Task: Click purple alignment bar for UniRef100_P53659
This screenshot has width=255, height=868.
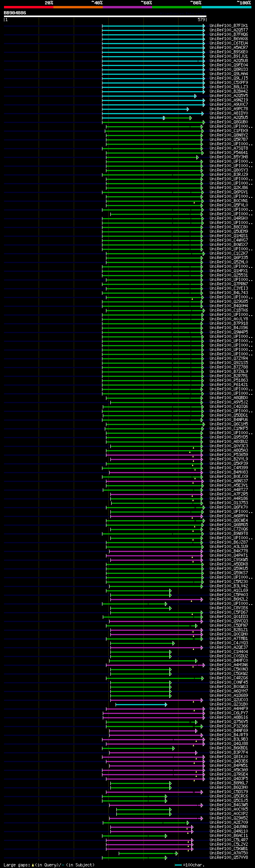Action: (154, 455)
